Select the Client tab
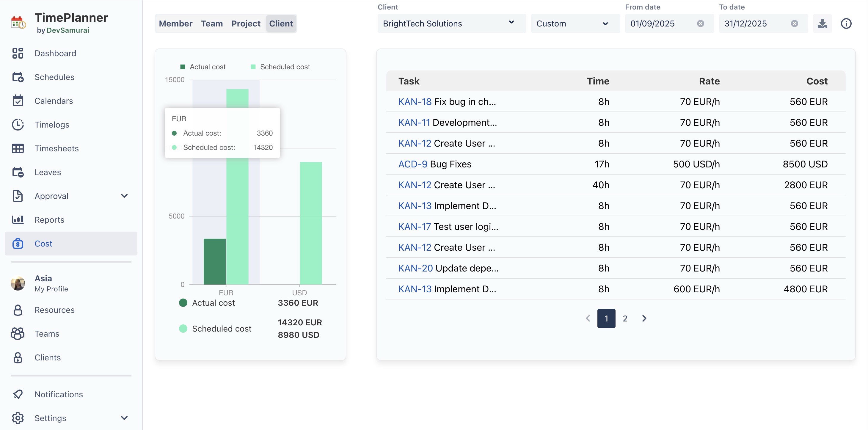Image resolution: width=868 pixels, height=430 pixels. (x=281, y=23)
